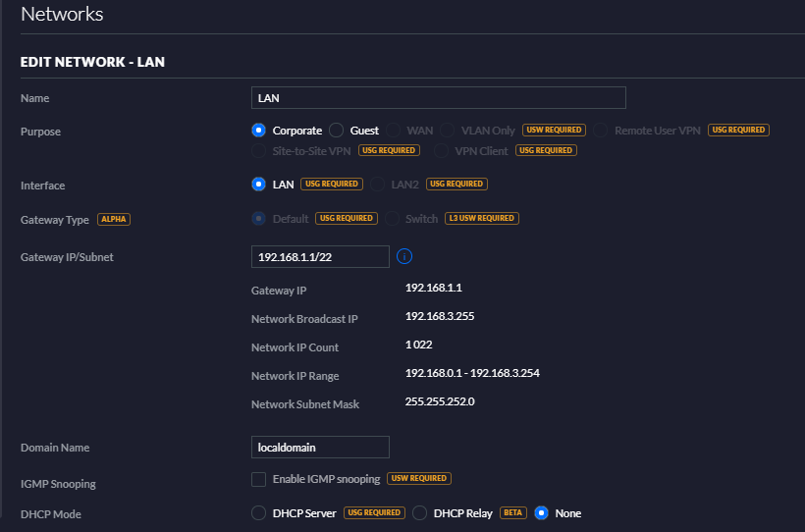
Task: Click the Domain Name input field
Action: click(320, 447)
